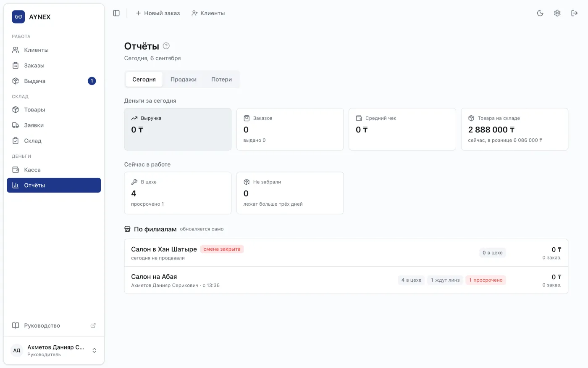Click the Выдача badge showing 1

[x=92, y=81]
